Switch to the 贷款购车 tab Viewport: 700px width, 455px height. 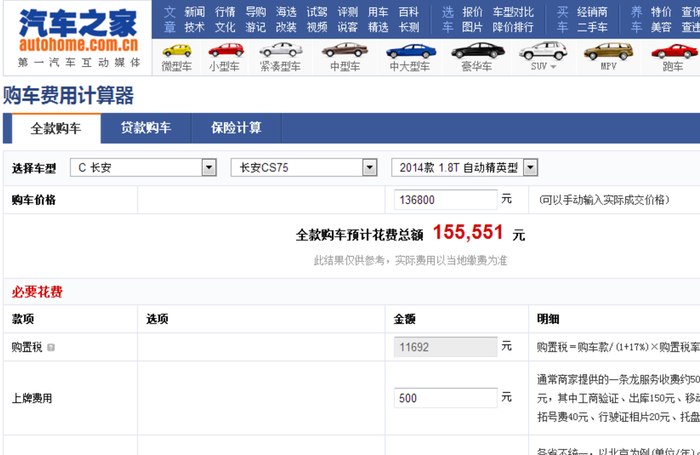tap(146, 128)
